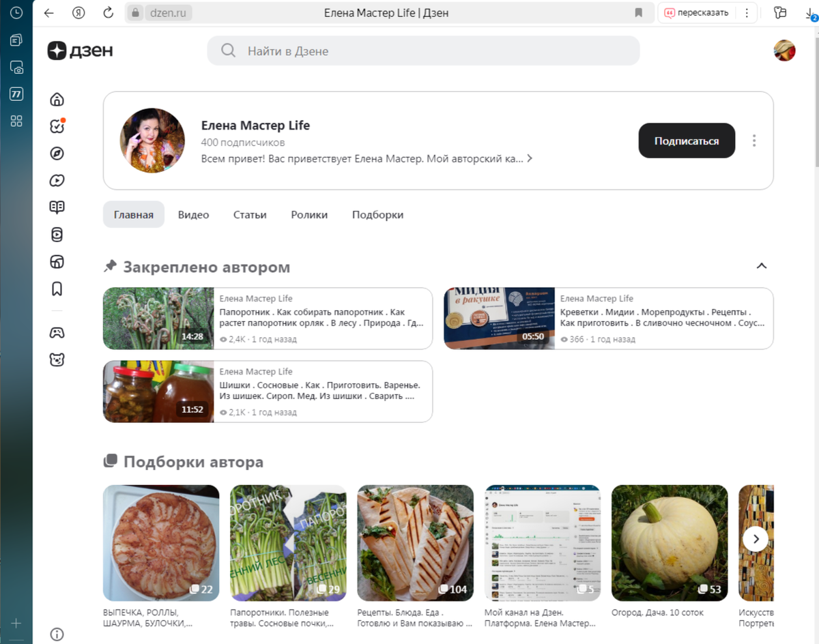Open the mussels video thumbnail 05:50
The image size is (819, 644).
tap(499, 319)
